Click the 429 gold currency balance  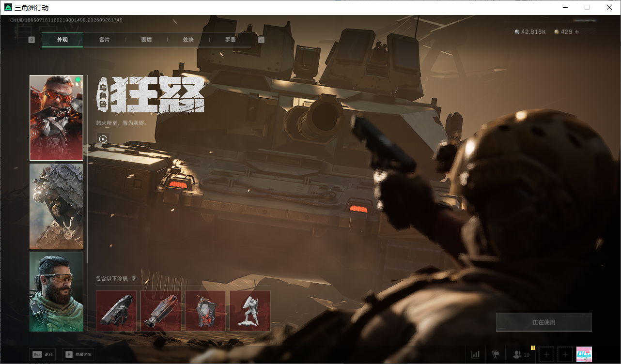(x=563, y=32)
